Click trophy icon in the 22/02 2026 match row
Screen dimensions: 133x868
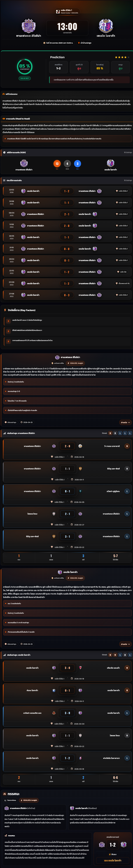(x=117, y=191)
